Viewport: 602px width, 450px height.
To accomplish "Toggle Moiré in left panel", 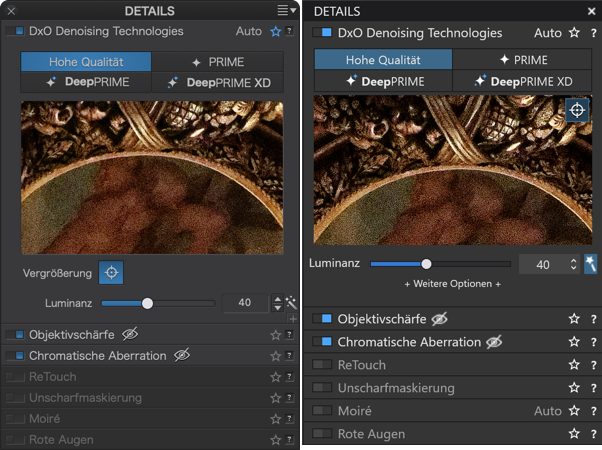I will pyautogui.click(x=15, y=419).
